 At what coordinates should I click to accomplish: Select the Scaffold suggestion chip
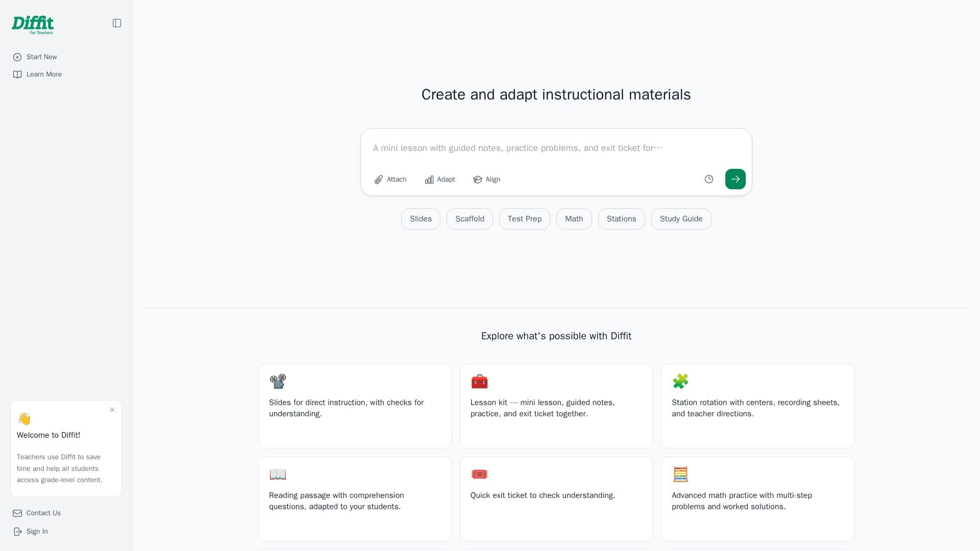pos(470,219)
